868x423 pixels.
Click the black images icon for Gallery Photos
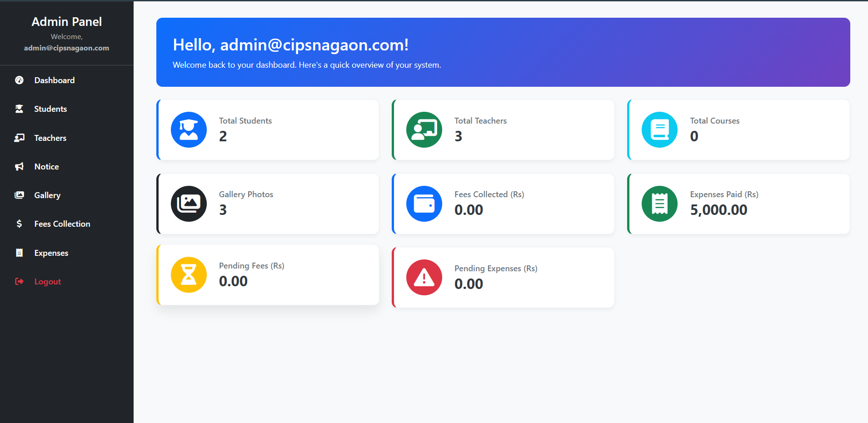tap(189, 204)
